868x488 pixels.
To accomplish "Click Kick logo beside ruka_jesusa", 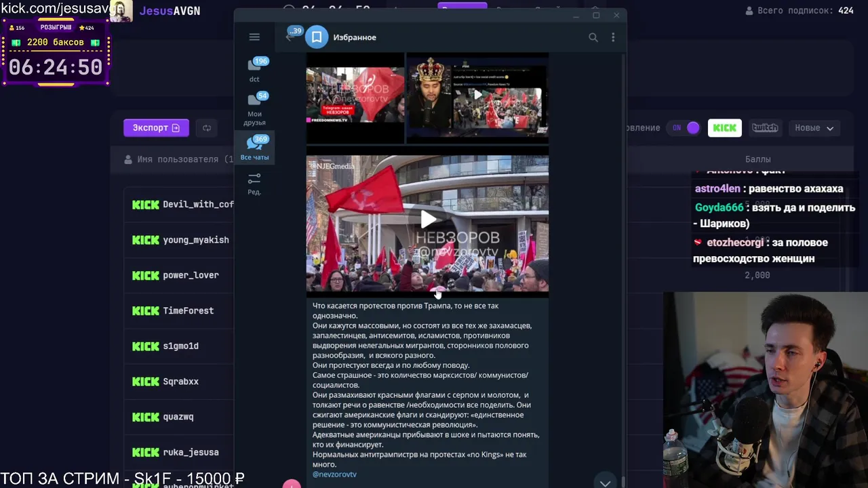I will click(x=145, y=452).
